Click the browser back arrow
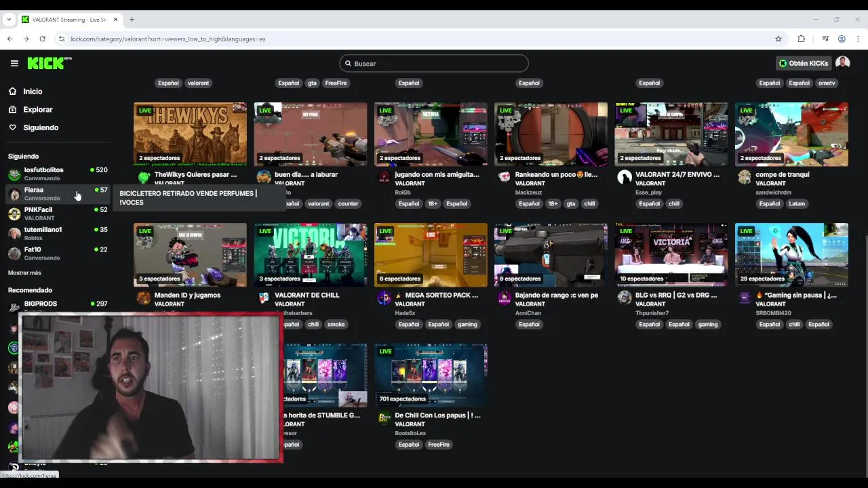Screen dimensions: 868x488 (x=9, y=39)
